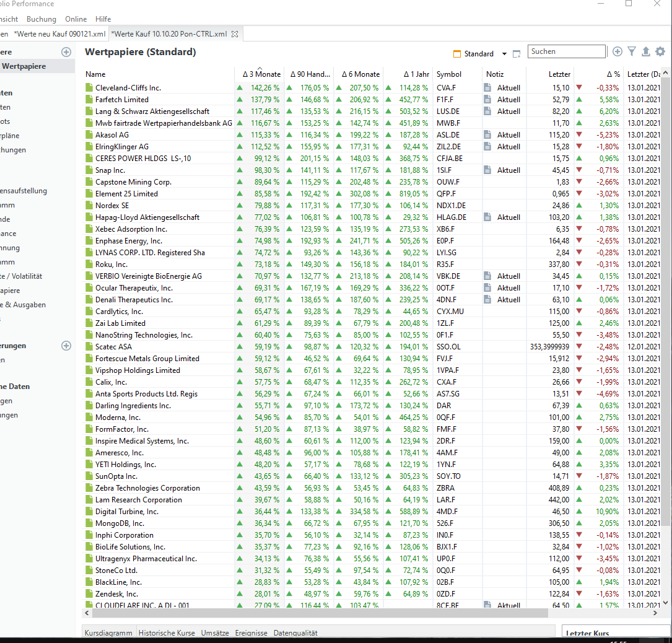The width and height of the screenshot is (672, 643).
Task: Select the Fortescue Metals Group Limited row
Action: tap(372, 359)
